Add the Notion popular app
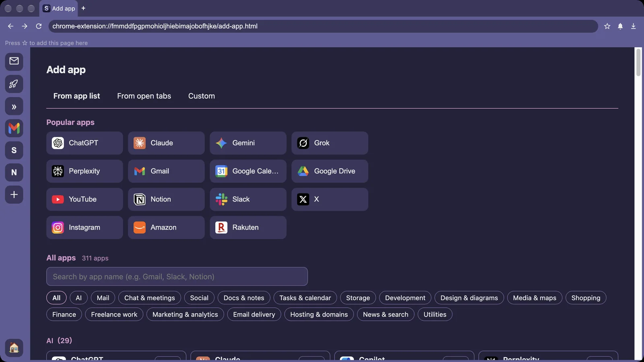The width and height of the screenshot is (644, 362). (166, 200)
